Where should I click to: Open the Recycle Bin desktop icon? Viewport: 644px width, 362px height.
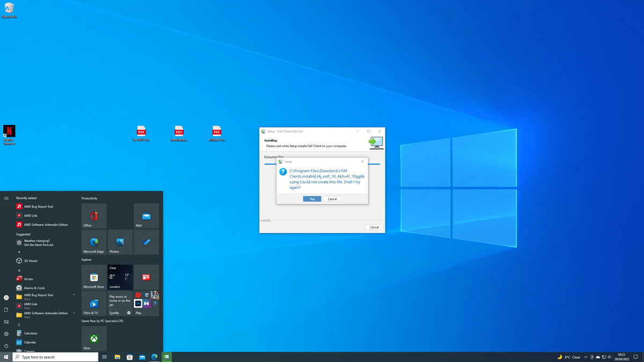click(9, 11)
